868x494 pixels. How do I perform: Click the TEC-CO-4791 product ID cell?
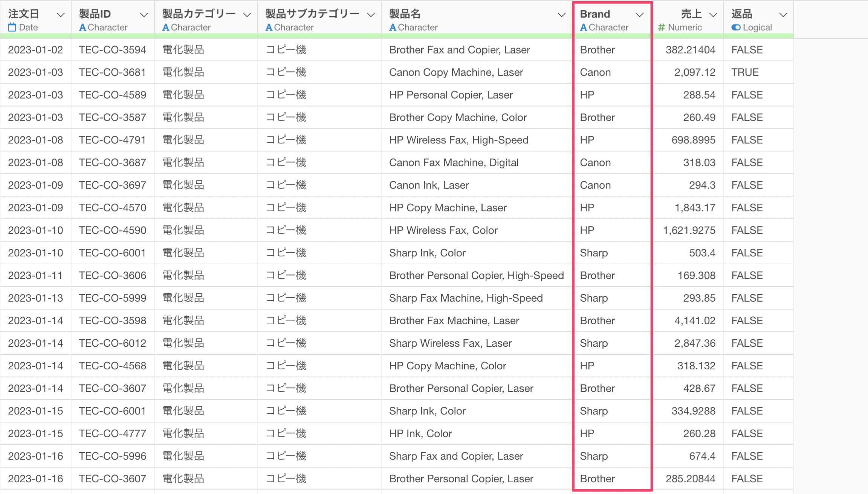(113, 140)
